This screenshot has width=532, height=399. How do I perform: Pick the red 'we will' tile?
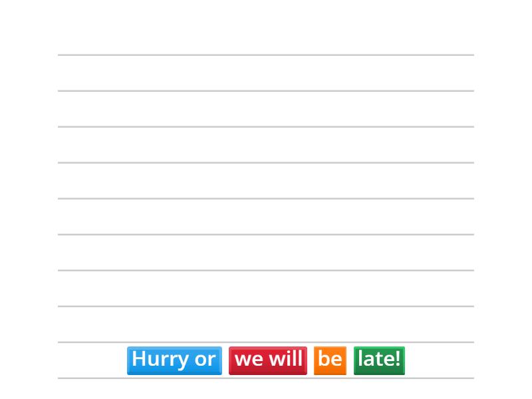[268, 360]
